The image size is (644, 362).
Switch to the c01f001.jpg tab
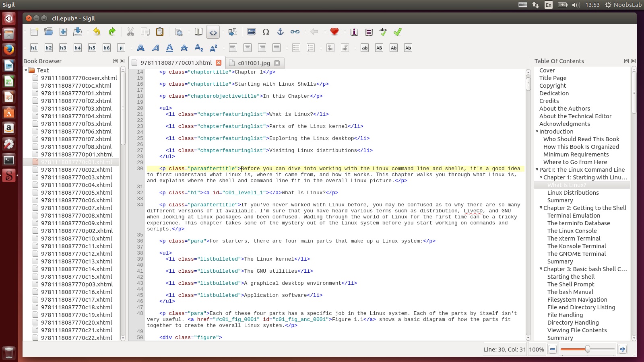254,63
